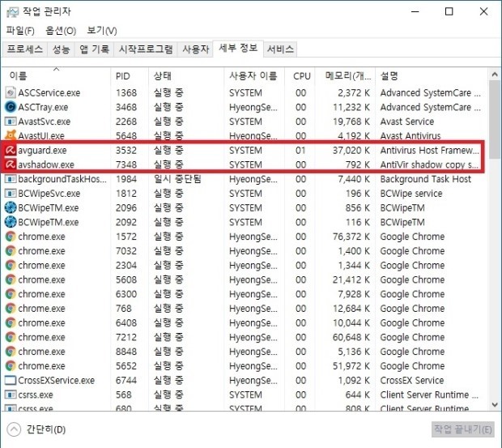Click the vertical scrollbar thumb
Image resolution: width=502 pixels, height=448 pixels.
point(495,119)
